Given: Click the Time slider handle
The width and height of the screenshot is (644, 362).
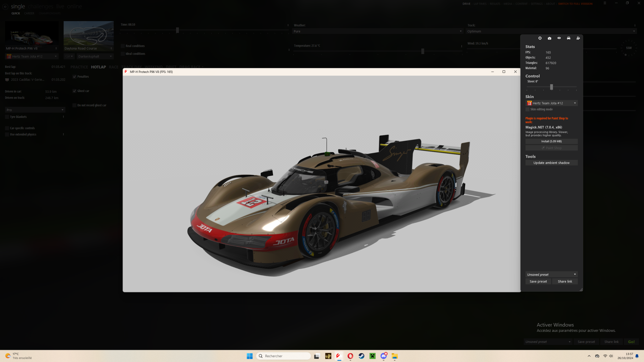Looking at the screenshot, I should coord(177,30).
